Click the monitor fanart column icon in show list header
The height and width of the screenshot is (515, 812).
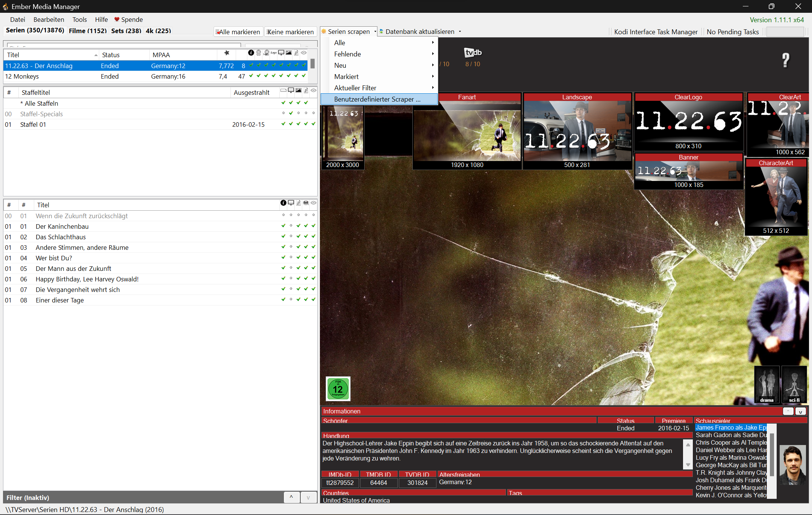pos(281,53)
